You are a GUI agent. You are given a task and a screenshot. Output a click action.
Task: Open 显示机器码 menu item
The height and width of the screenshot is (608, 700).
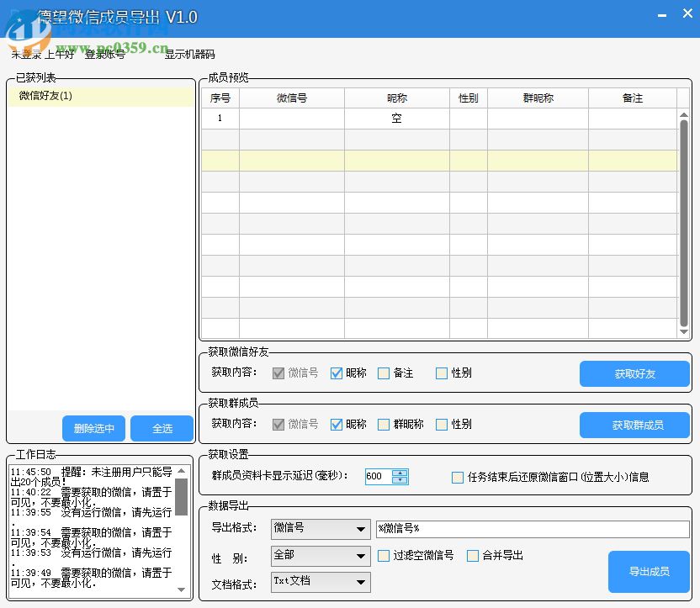[189, 55]
